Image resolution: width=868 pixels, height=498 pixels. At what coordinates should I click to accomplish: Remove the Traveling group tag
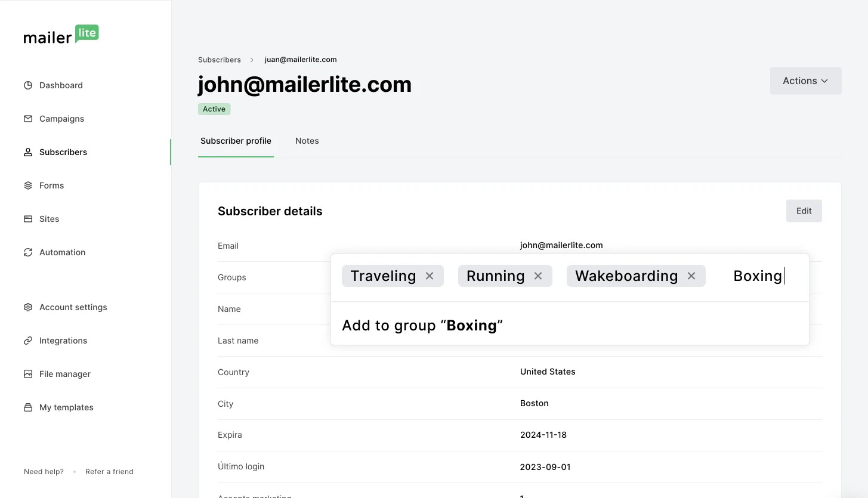tap(430, 276)
